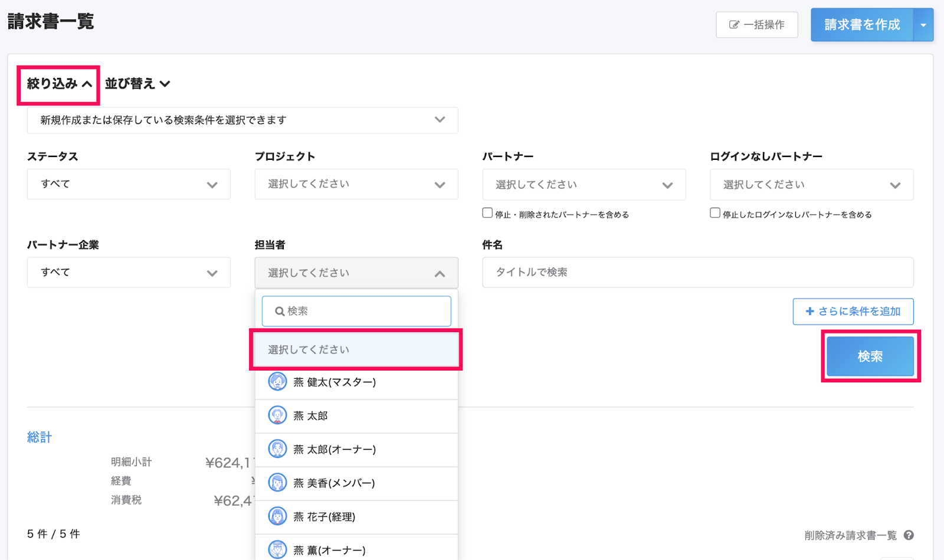Choose 燕 薫(オーナー) from the list
Viewport: 944px width, 560px height.
356,549
